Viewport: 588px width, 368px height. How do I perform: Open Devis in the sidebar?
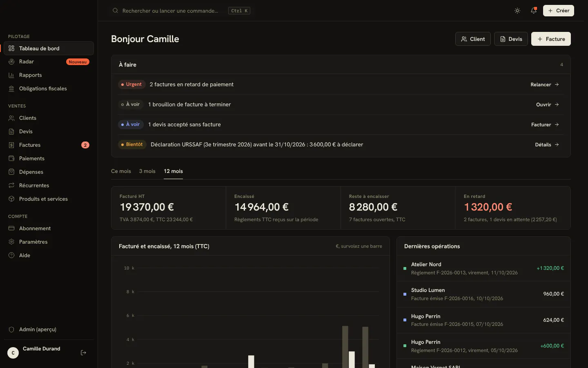(x=49, y=132)
